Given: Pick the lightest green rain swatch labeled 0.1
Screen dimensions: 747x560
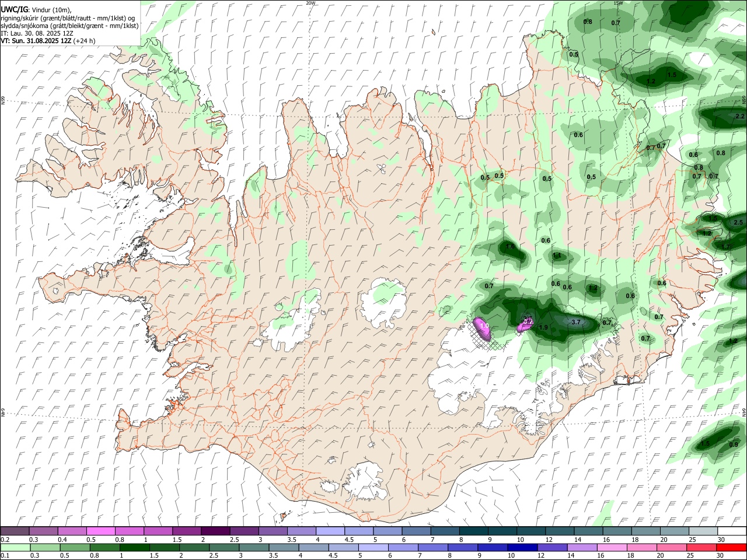Looking at the screenshot, I should click(x=15, y=548).
